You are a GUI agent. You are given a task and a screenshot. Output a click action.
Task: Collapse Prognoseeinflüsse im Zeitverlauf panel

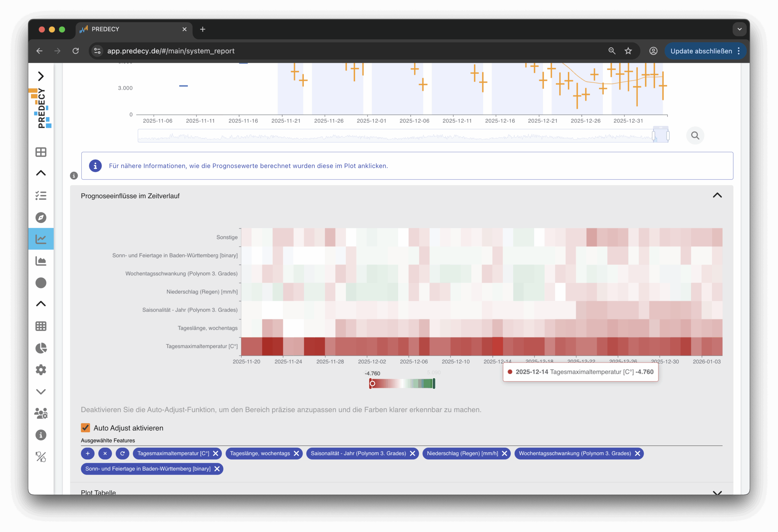pos(717,196)
